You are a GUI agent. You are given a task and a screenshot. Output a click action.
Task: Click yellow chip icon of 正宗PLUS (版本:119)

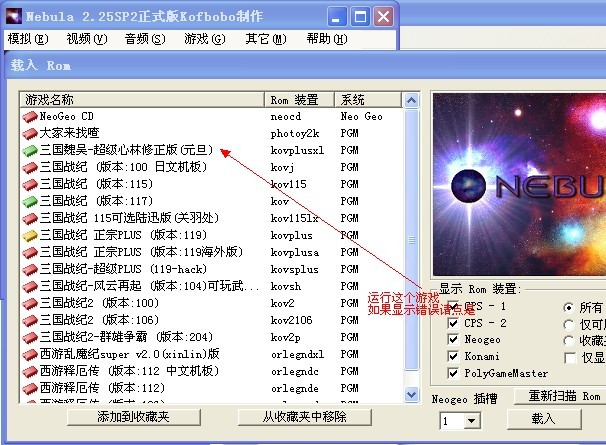click(30, 235)
